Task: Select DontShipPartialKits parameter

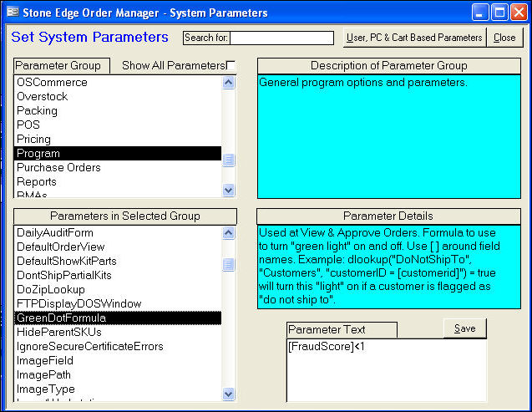Action: (x=118, y=275)
